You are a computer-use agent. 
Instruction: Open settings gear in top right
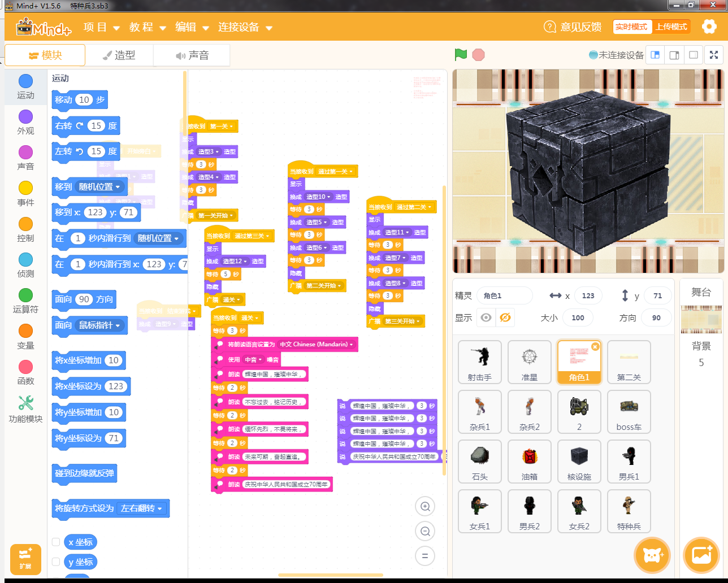click(709, 27)
